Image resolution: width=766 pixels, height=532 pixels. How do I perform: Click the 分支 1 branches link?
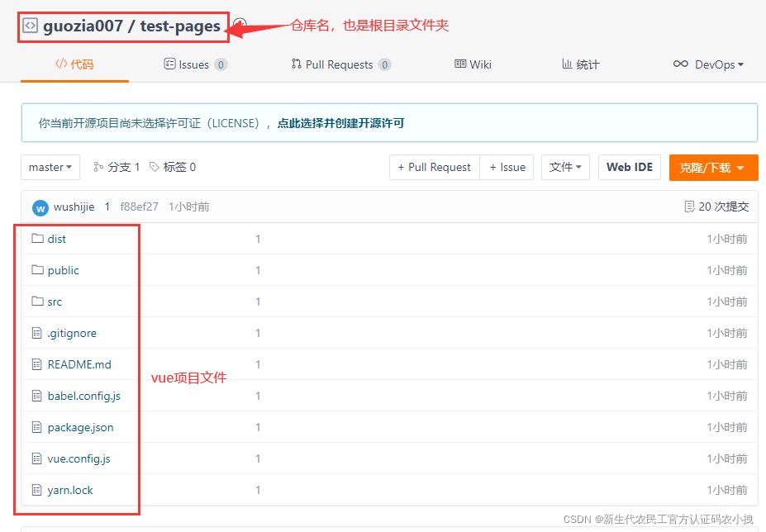click(x=117, y=167)
